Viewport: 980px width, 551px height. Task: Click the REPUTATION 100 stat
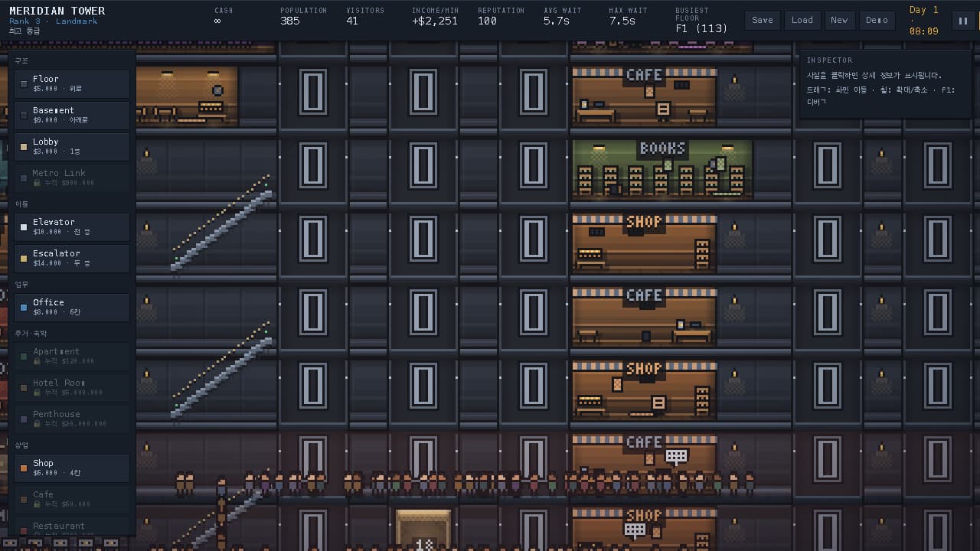click(501, 17)
